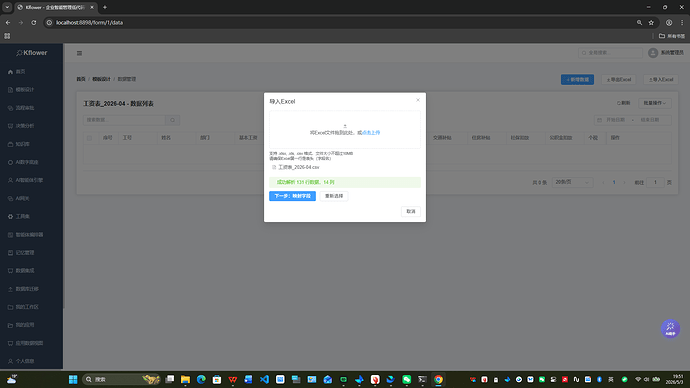
Task: Click the 重新选择 button
Action: tap(334, 196)
